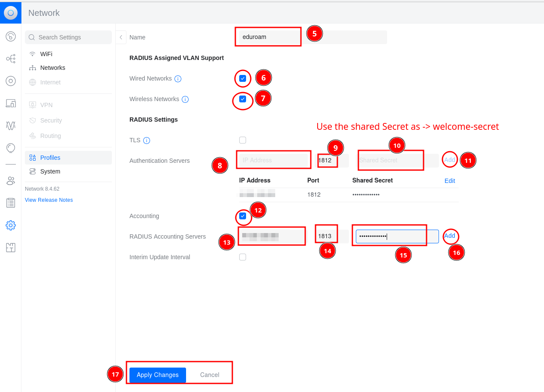Screen dimensions: 544x392
Task: Open the System settings section
Action: tap(68, 171)
